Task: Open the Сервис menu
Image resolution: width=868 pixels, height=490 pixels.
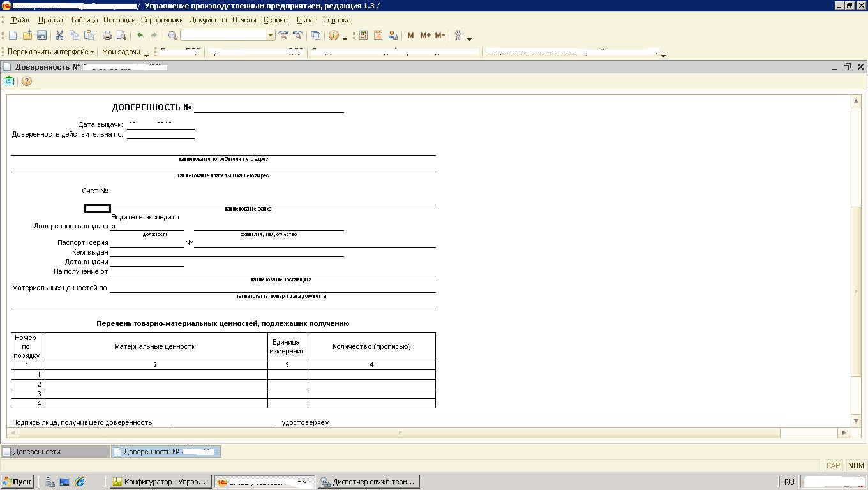Action: [x=275, y=20]
